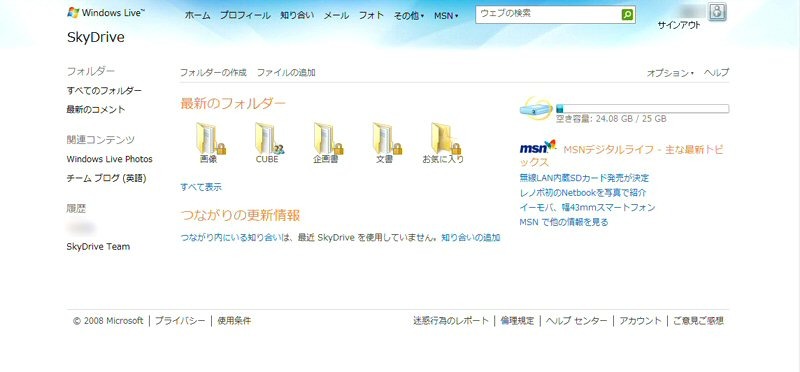Click サインアウト to sign out
Image resolution: width=800 pixels, height=372 pixels.
[679, 26]
